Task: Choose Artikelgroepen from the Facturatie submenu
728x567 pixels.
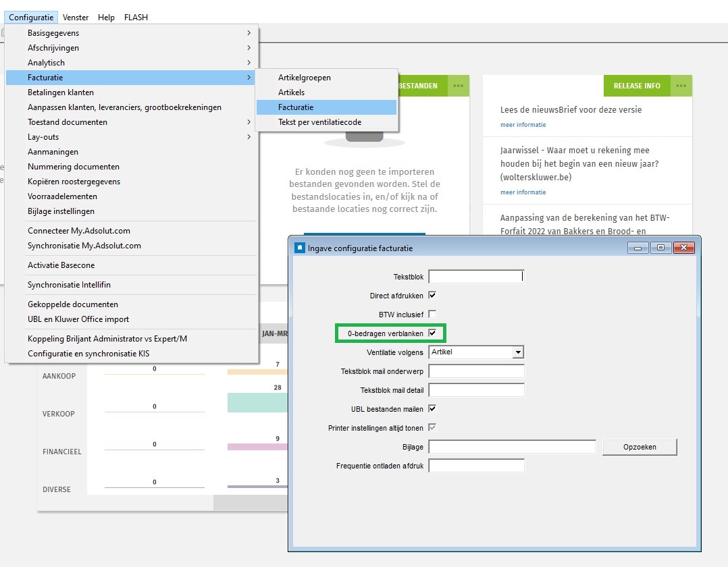Action: click(x=304, y=78)
